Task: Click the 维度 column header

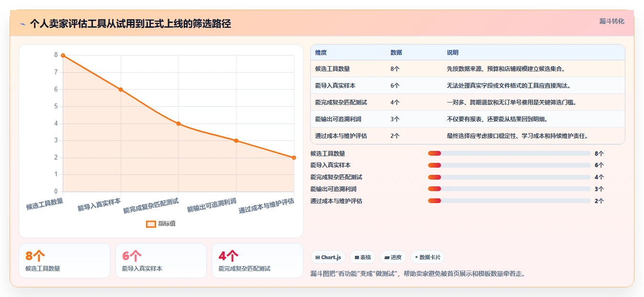Action: [321, 53]
